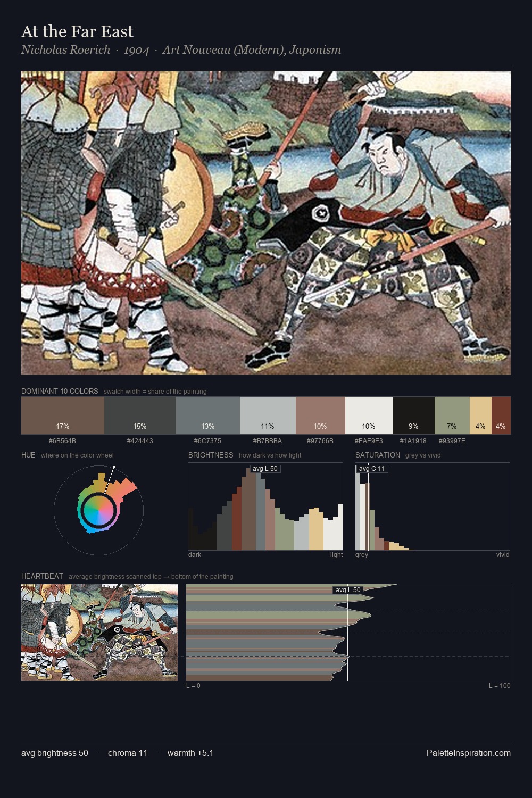Click the 'warmth +5.1' footer stat
This screenshot has height=798, width=532.
[x=190, y=753]
